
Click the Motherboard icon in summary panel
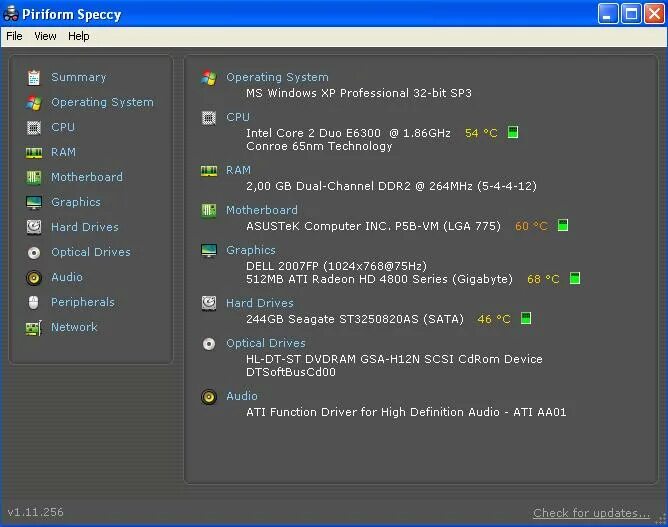point(209,210)
